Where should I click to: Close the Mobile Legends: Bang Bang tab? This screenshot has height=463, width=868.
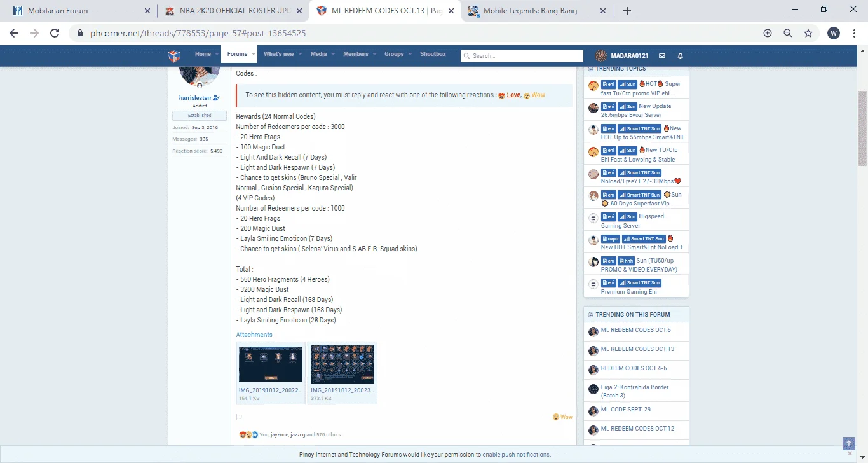[604, 11]
